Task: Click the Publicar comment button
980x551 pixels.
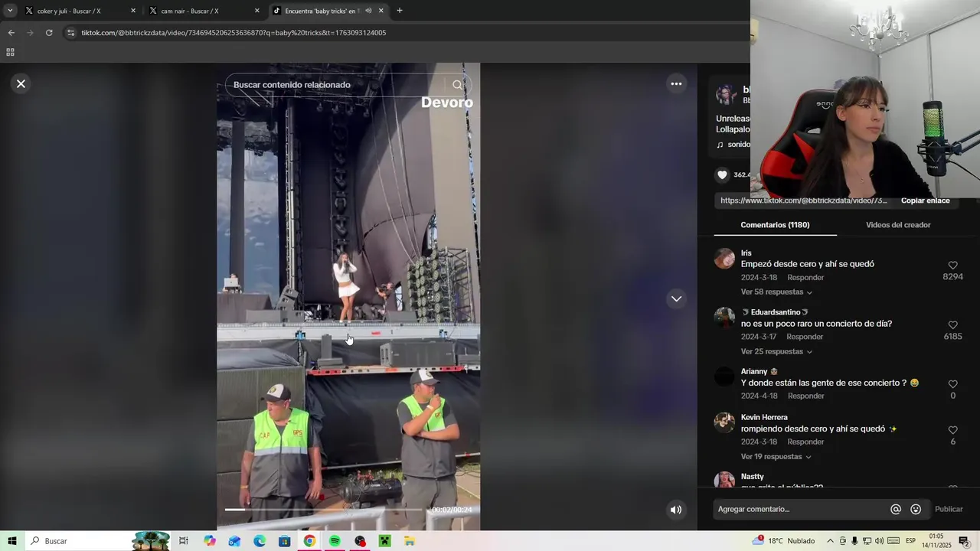Action: pyautogui.click(x=949, y=510)
